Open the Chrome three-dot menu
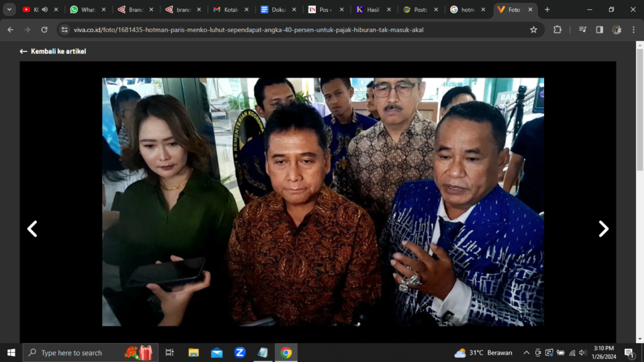The width and height of the screenshot is (644, 362). coord(633,29)
